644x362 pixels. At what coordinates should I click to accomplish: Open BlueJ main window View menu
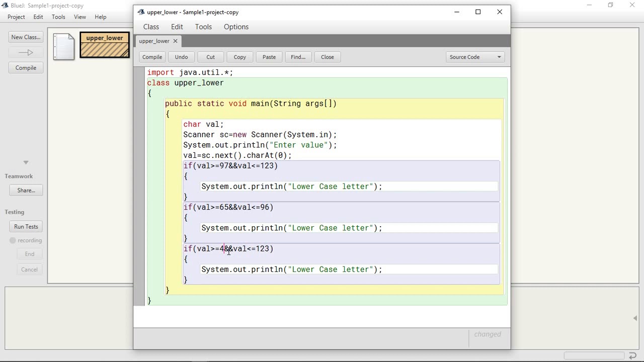click(80, 17)
